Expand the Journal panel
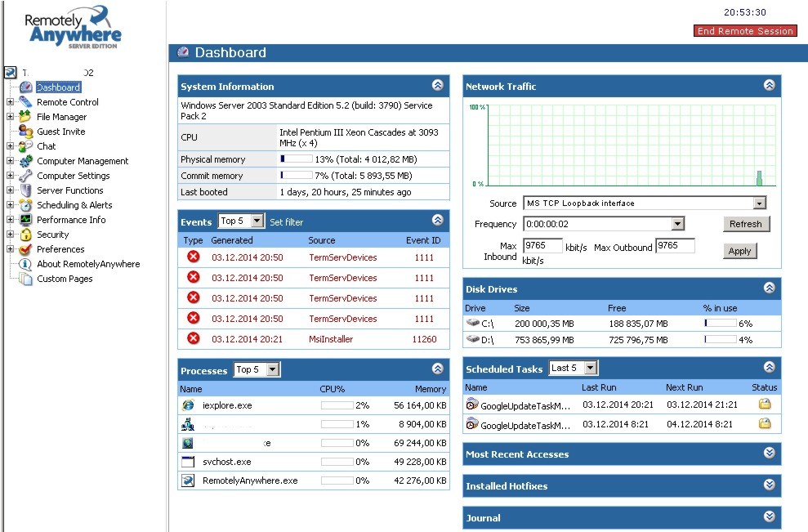808x532 pixels. (770, 516)
